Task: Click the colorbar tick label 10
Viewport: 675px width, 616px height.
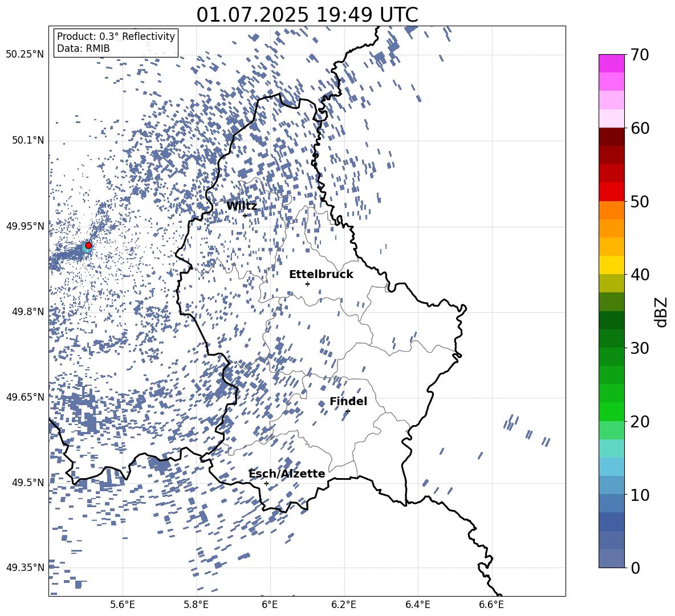Action: click(x=640, y=495)
